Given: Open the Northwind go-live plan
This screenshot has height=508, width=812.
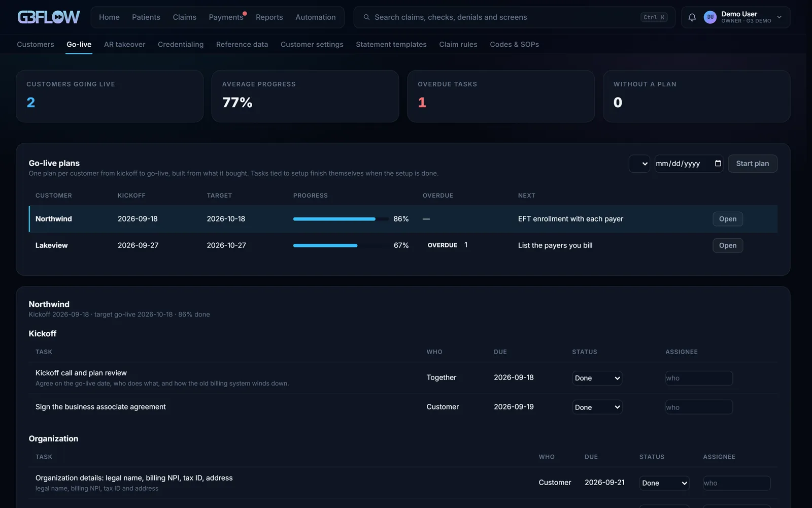Looking at the screenshot, I should point(728,219).
